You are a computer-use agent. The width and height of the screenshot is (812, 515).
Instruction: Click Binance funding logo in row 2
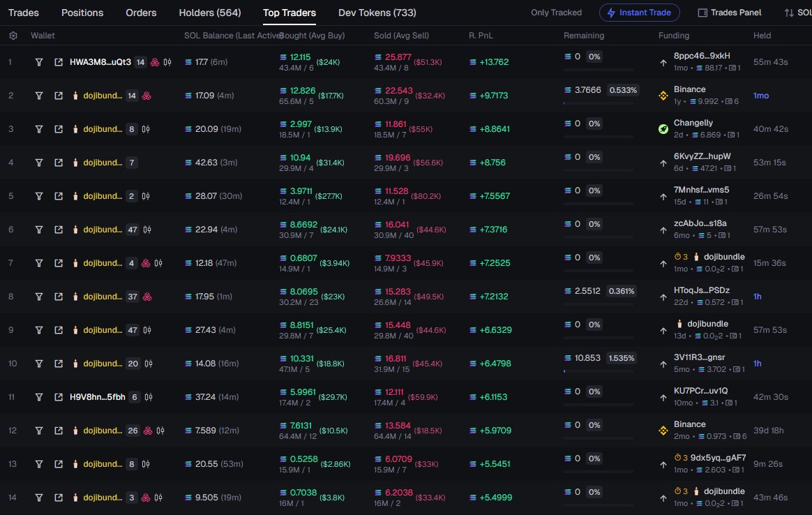pyautogui.click(x=663, y=96)
